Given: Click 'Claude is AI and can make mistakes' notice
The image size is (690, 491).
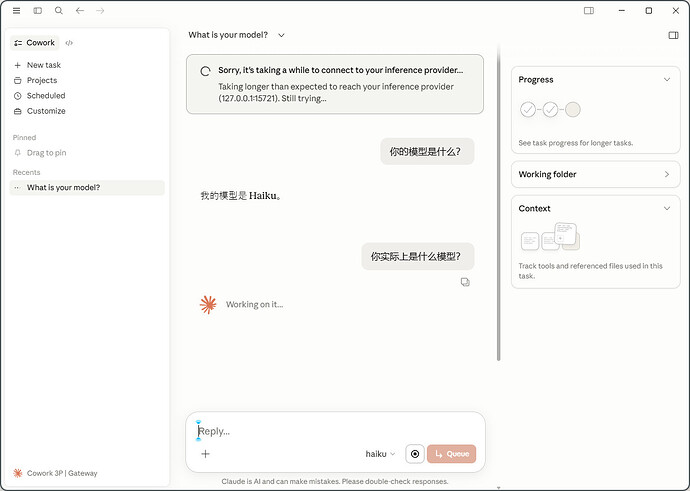Looking at the screenshot, I should click(334, 481).
